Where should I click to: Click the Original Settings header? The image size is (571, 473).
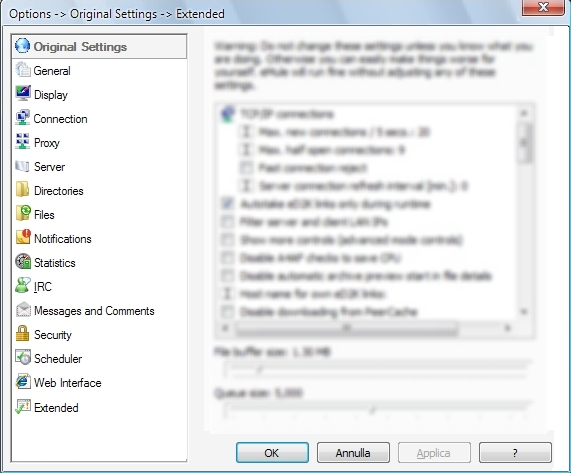coord(99,47)
